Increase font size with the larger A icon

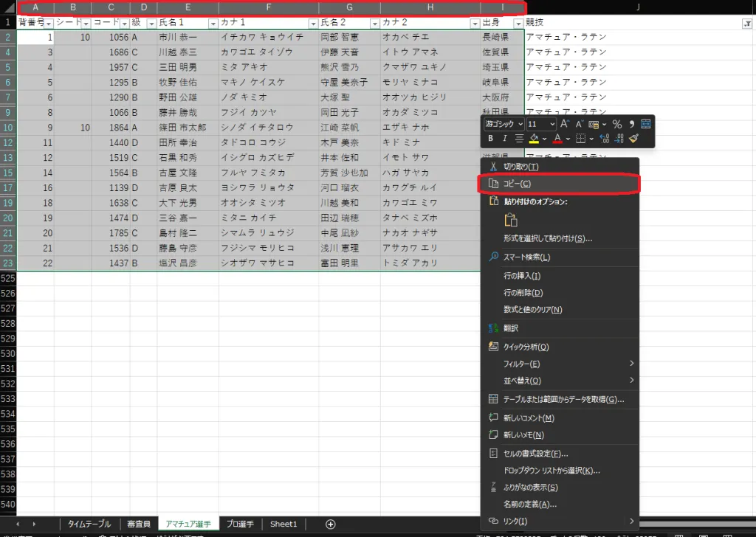[x=565, y=124]
